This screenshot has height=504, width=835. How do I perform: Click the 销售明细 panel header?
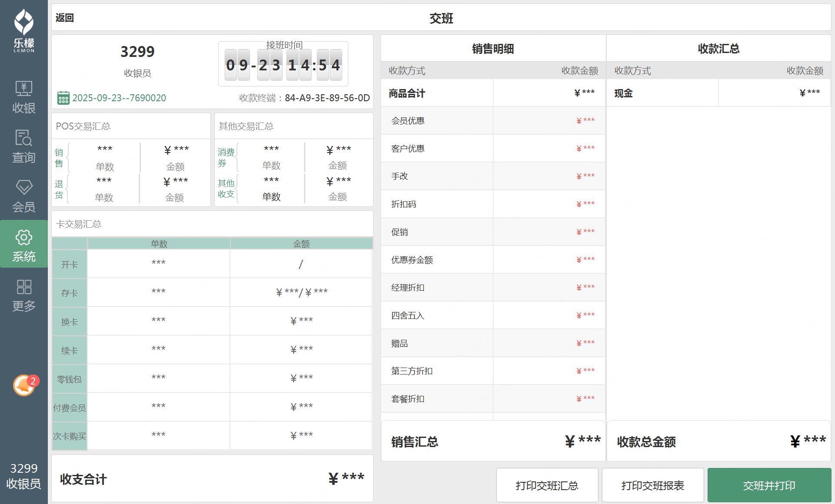coord(493,49)
